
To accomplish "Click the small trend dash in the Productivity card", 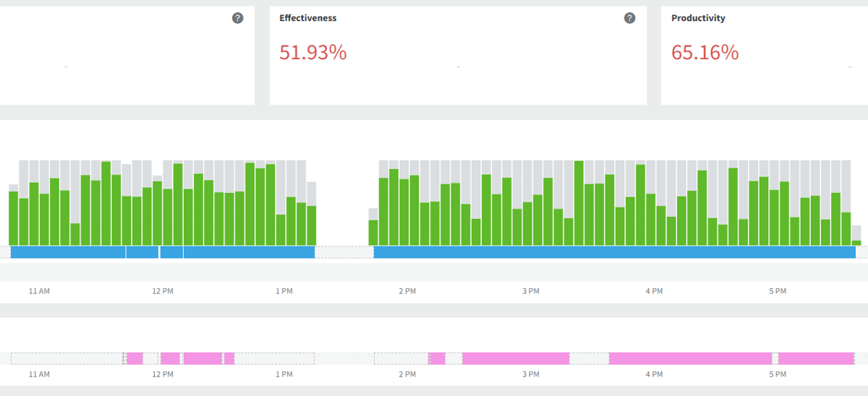I will 850,67.
